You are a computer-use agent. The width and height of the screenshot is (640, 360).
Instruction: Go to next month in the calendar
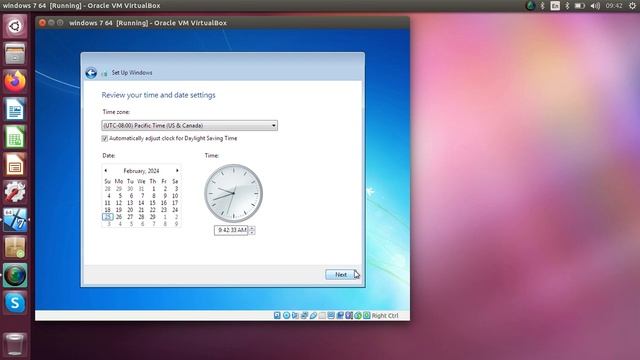pyautogui.click(x=177, y=171)
